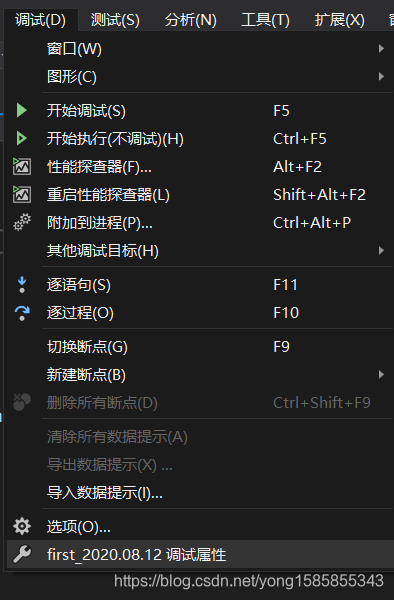This screenshot has height=600, width=394.
Task: Click the Step Over curved arrow icon
Action: coord(22,313)
